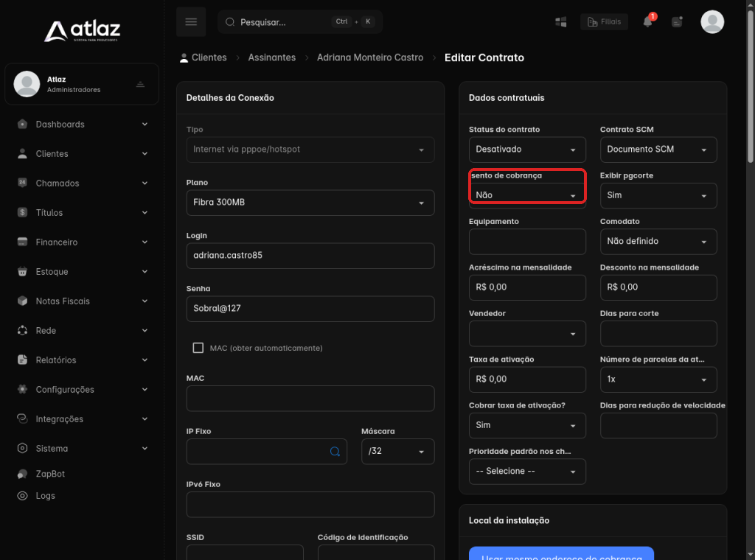The width and height of the screenshot is (755, 560).
Task: Expand the Clientes sidebar menu
Action: (x=82, y=153)
